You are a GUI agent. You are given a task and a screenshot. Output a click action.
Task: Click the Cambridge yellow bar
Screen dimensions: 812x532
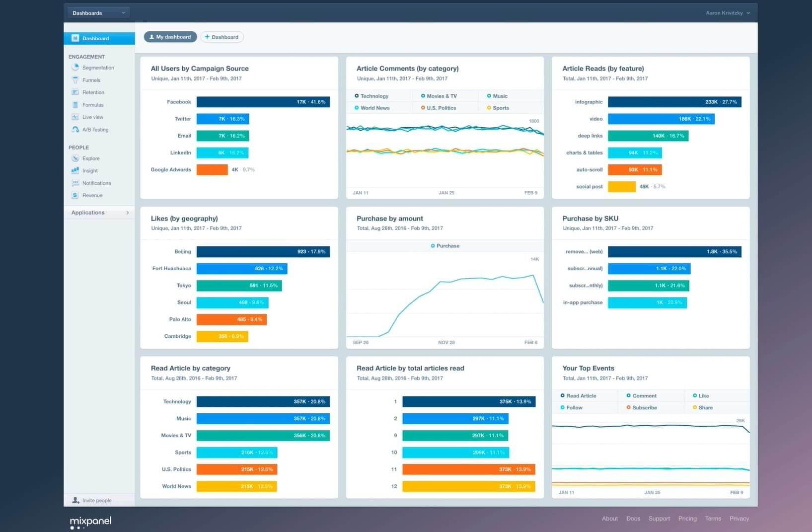(222, 336)
